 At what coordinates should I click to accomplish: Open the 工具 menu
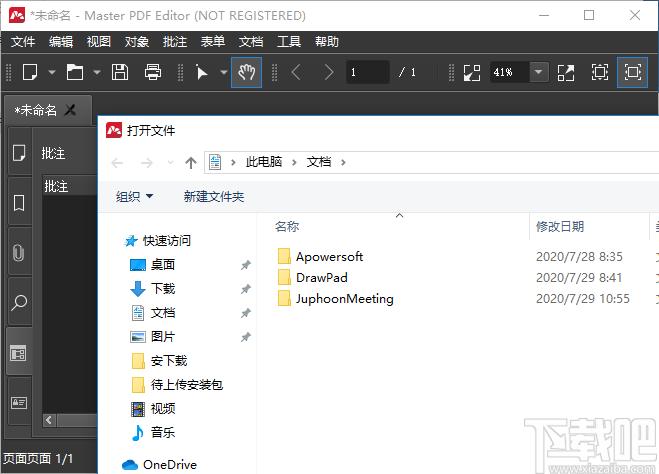coord(289,42)
